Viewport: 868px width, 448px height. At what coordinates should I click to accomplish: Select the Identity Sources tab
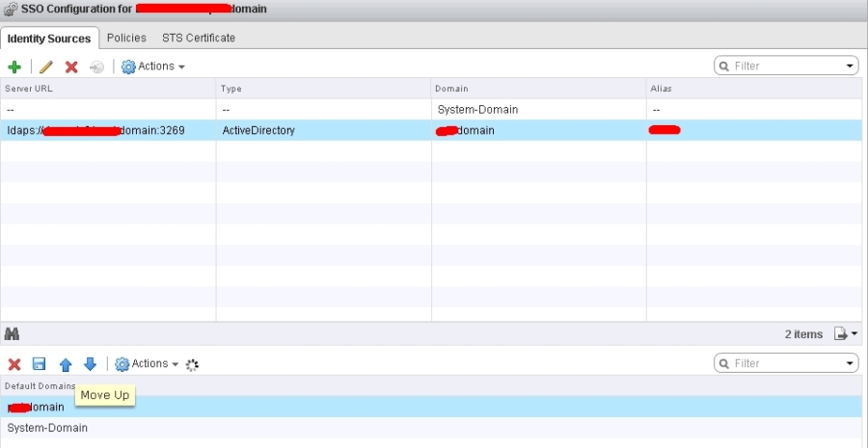pyautogui.click(x=49, y=39)
